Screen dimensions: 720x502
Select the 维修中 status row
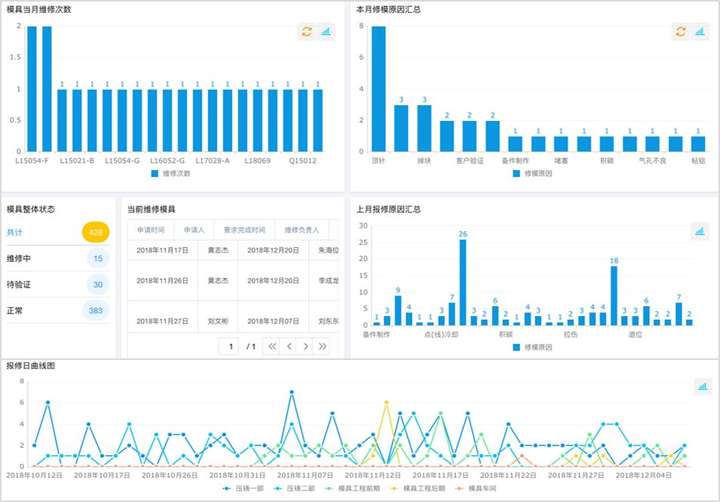pyautogui.click(x=58, y=258)
